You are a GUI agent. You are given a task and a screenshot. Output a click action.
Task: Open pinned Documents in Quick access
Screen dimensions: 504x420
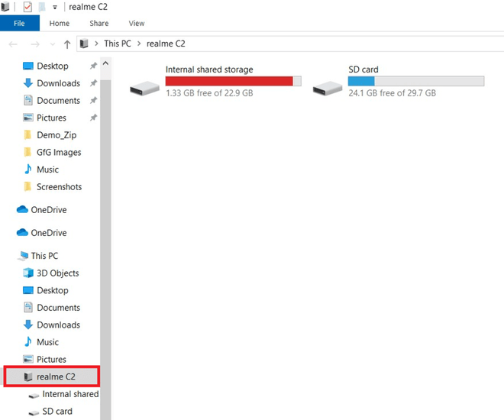[x=58, y=101]
